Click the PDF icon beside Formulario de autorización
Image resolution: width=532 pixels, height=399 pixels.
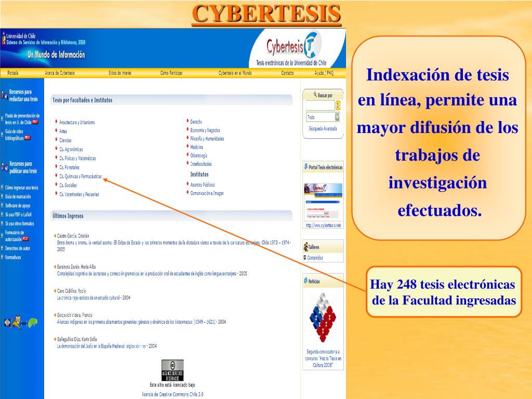(25, 239)
